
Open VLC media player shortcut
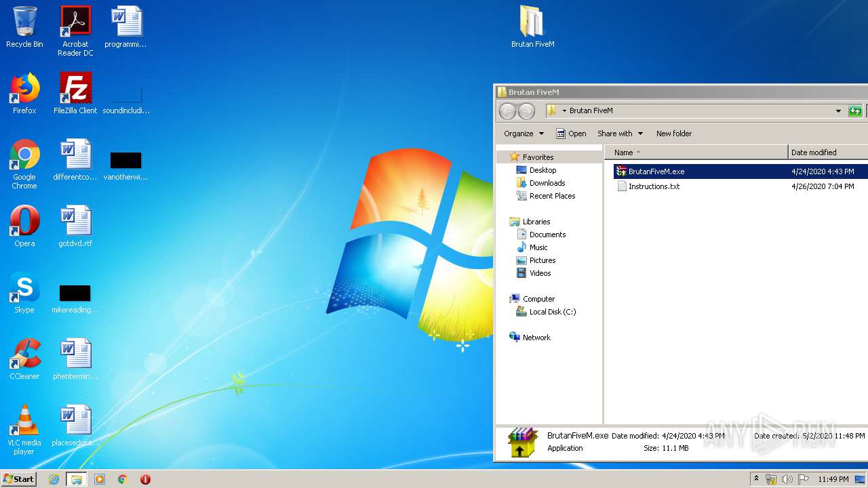click(x=24, y=430)
